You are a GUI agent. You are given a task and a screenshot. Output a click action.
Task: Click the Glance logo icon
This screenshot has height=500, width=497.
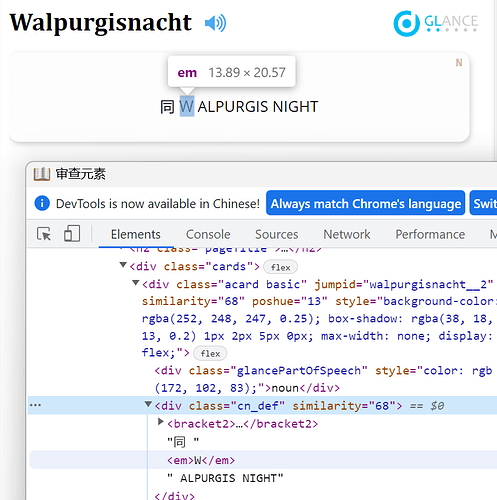tap(406, 23)
